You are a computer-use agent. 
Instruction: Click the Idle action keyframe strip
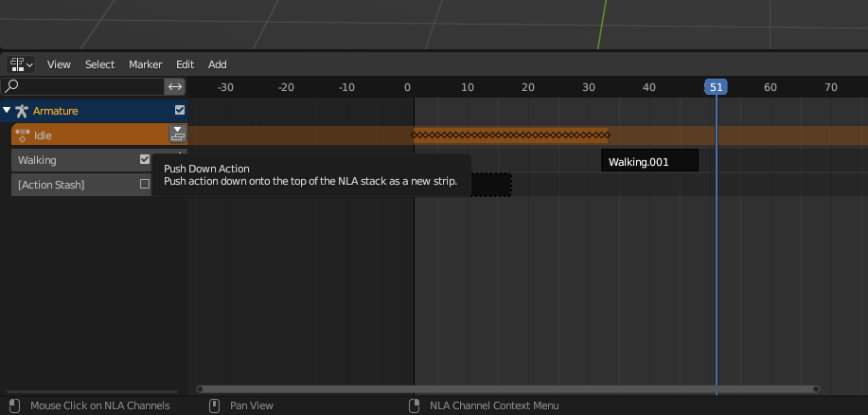(x=510, y=135)
